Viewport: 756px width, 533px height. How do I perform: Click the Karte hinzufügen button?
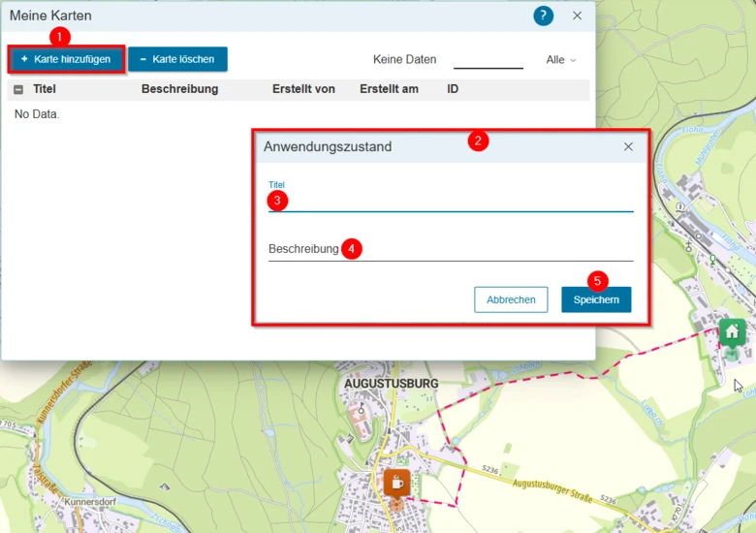pyautogui.click(x=67, y=59)
